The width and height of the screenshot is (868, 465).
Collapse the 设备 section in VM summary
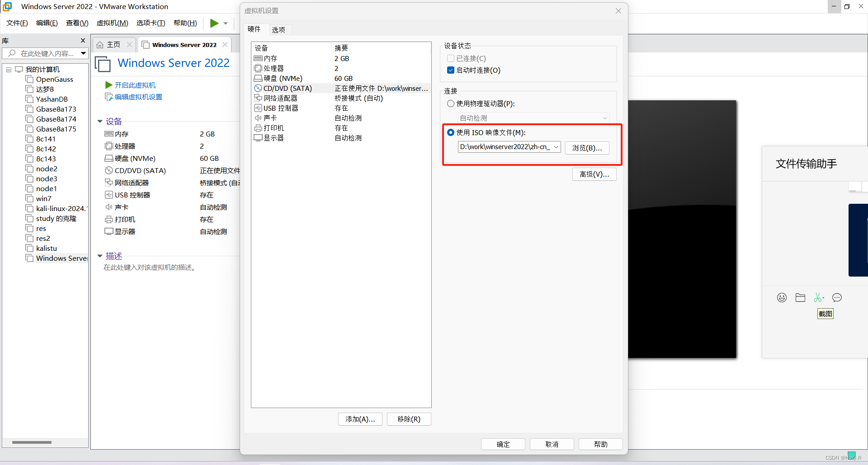(x=100, y=121)
